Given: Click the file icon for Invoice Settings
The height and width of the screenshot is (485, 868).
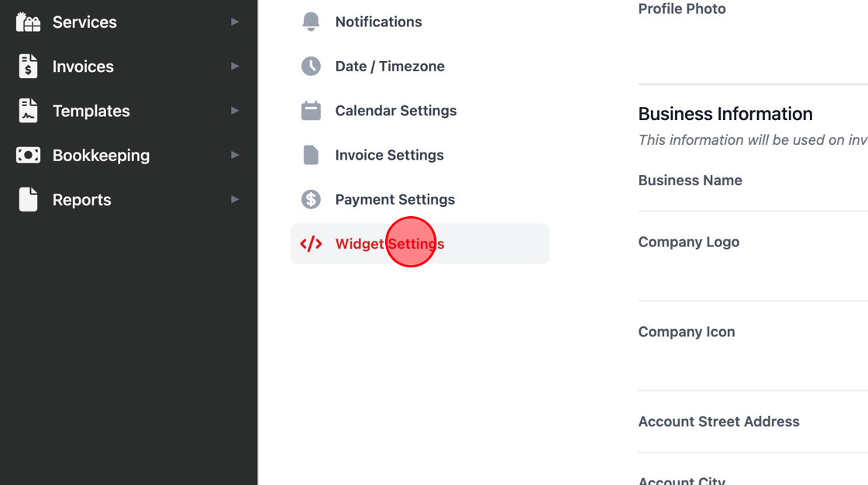Looking at the screenshot, I should (x=311, y=155).
